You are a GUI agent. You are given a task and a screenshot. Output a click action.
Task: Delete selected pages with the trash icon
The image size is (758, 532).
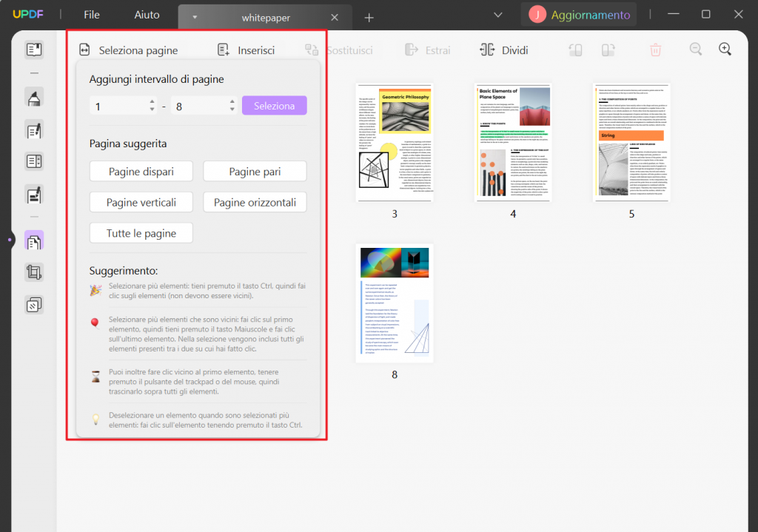pyautogui.click(x=655, y=49)
